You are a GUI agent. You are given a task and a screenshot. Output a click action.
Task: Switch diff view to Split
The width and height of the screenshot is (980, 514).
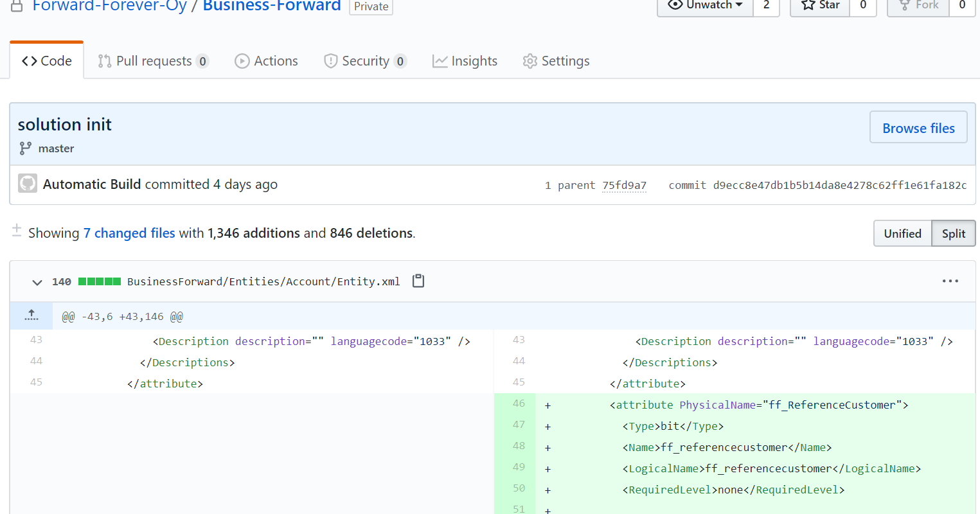pos(954,233)
